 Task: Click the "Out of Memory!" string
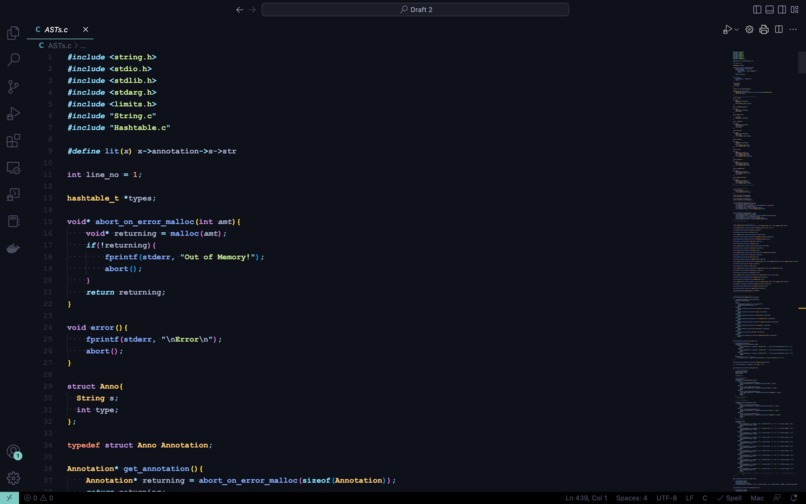click(218, 257)
